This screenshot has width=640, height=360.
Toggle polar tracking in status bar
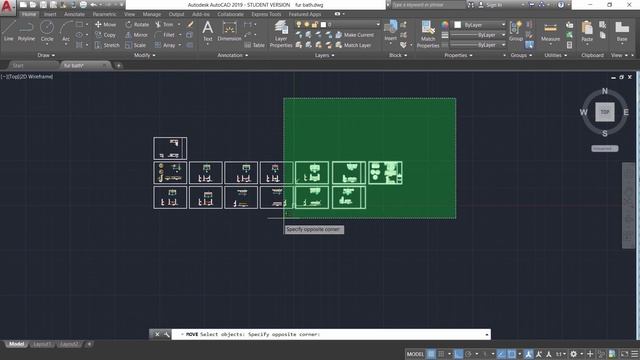click(x=468, y=354)
